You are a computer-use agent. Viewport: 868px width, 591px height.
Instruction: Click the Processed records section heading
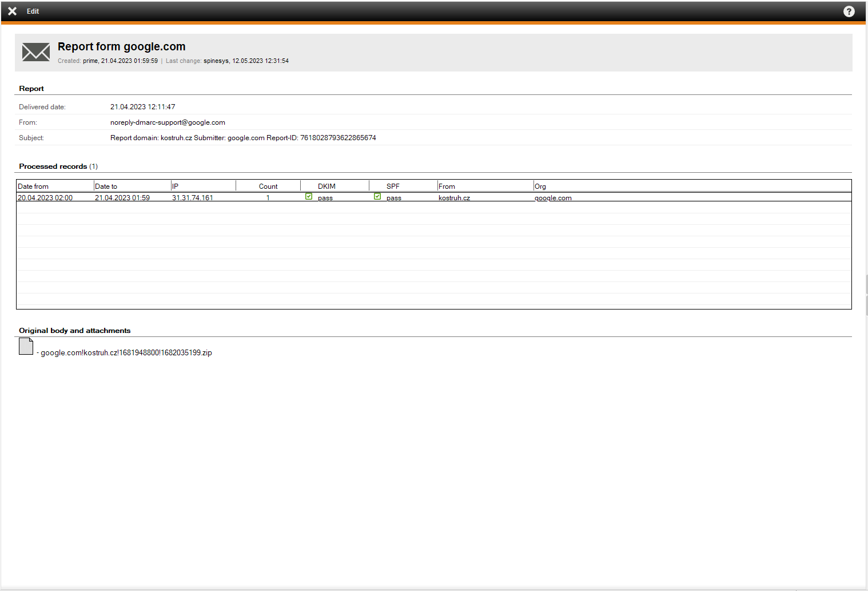pyautogui.click(x=58, y=166)
